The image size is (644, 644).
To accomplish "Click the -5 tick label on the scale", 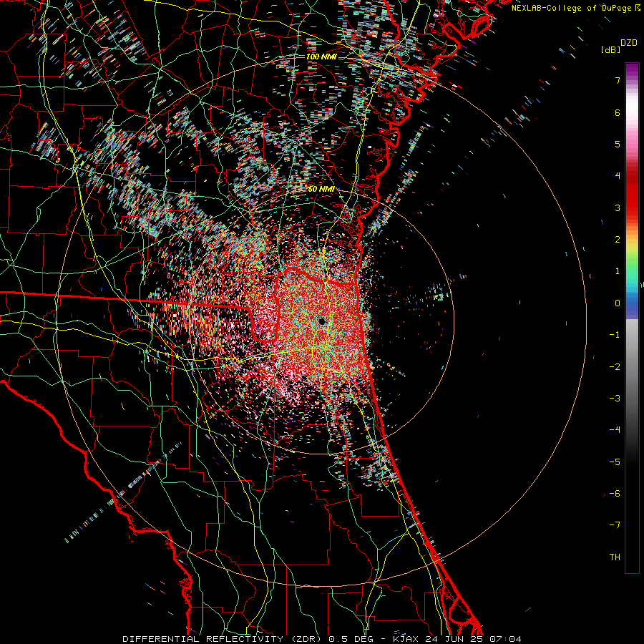I will click(615, 462).
